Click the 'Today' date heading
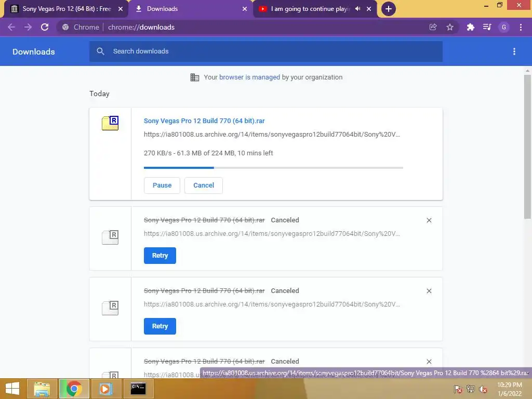This screenshot has width=532, height=399. (99, 94)
